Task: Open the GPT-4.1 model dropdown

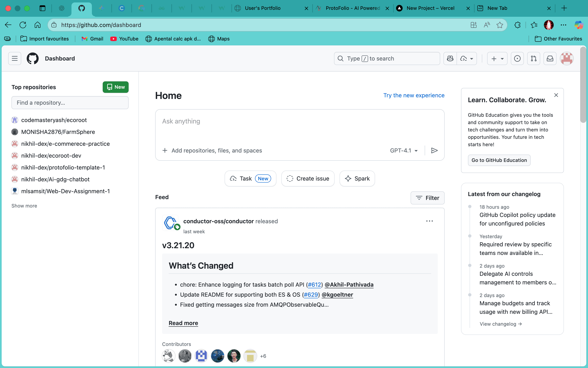Action: pyautogui.click(x=404, y=150)
